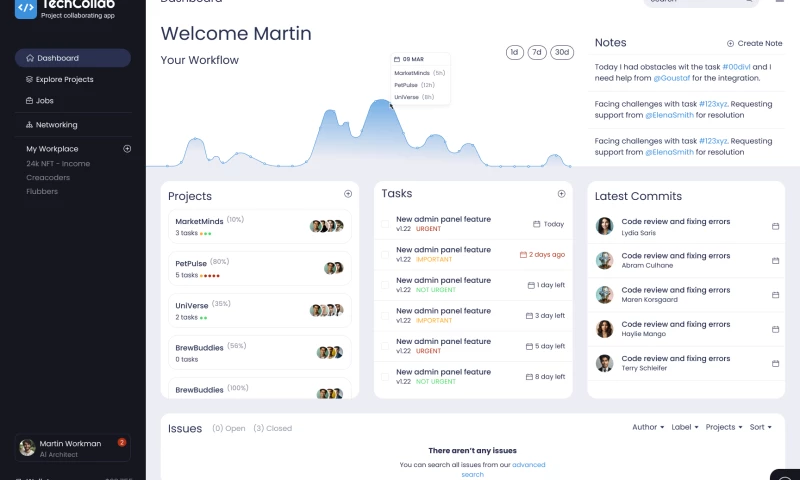Click calendar icon on Haylie Mango commit
The height and width of the screenshot is (480, 800).
(776, 329)
